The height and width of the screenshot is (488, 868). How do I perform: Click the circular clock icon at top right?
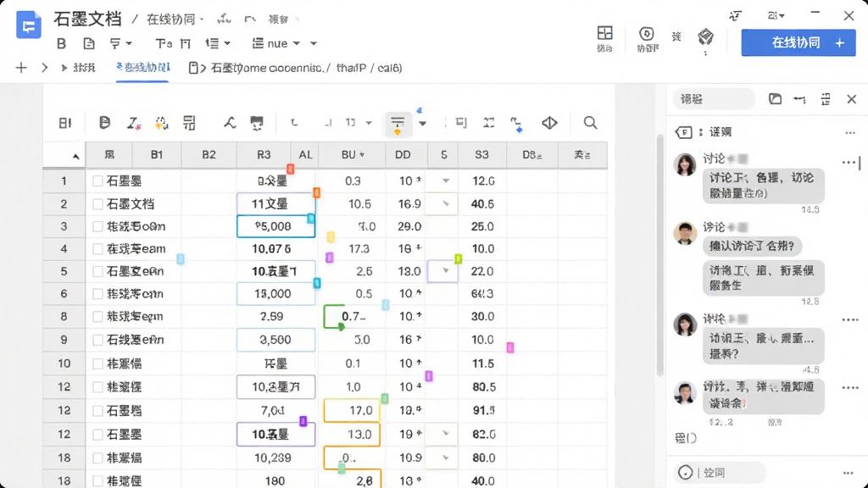click(646, 34)
